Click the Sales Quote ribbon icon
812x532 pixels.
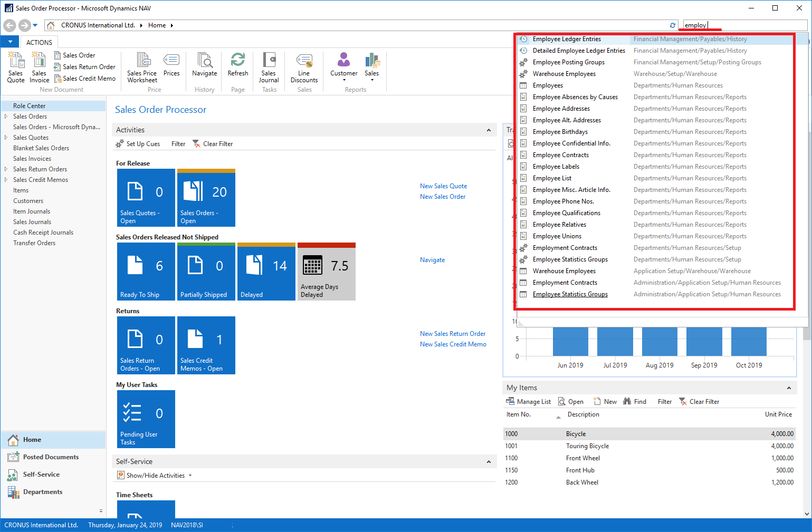click(x=16, y=67)
